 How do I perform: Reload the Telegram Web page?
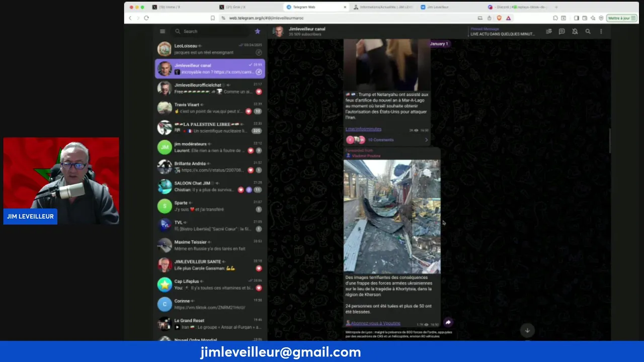(x=146, y=18)
